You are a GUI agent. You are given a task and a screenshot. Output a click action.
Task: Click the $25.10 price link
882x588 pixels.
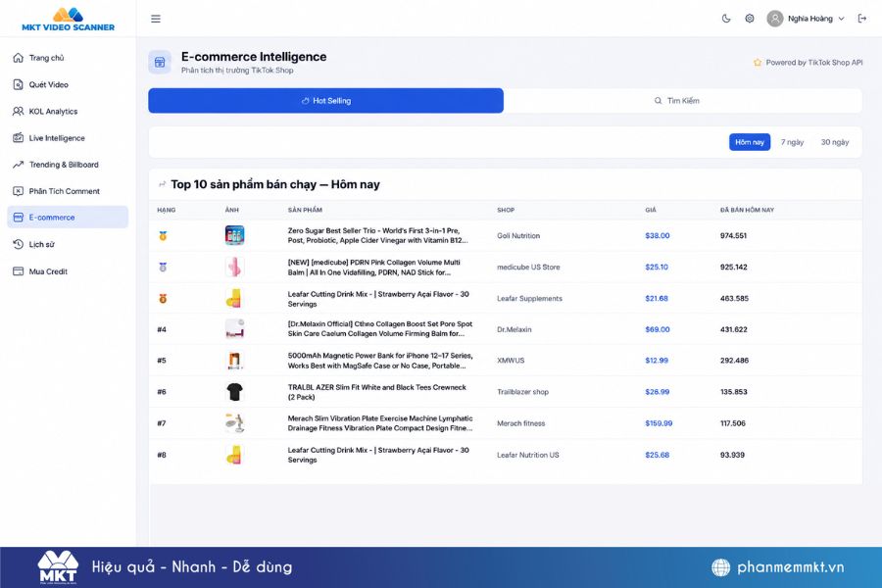tap(657, 268)
